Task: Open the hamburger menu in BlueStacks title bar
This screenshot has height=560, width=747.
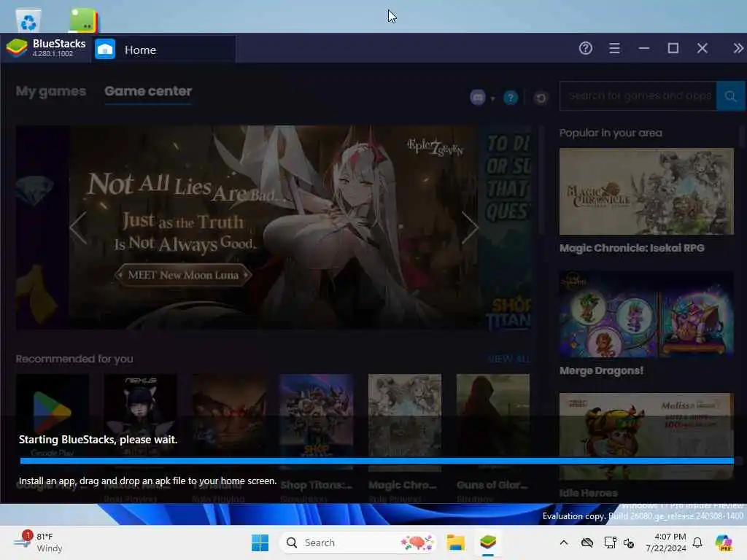Action: 614,48
